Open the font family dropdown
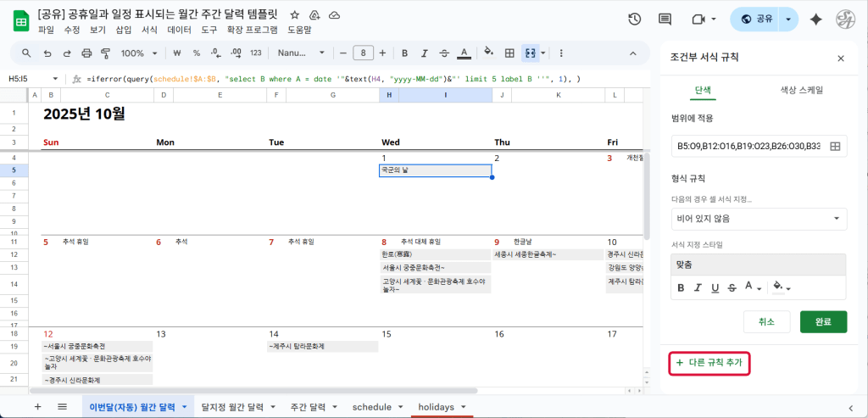Screen dimensions: 868x418 coord(297,53)
